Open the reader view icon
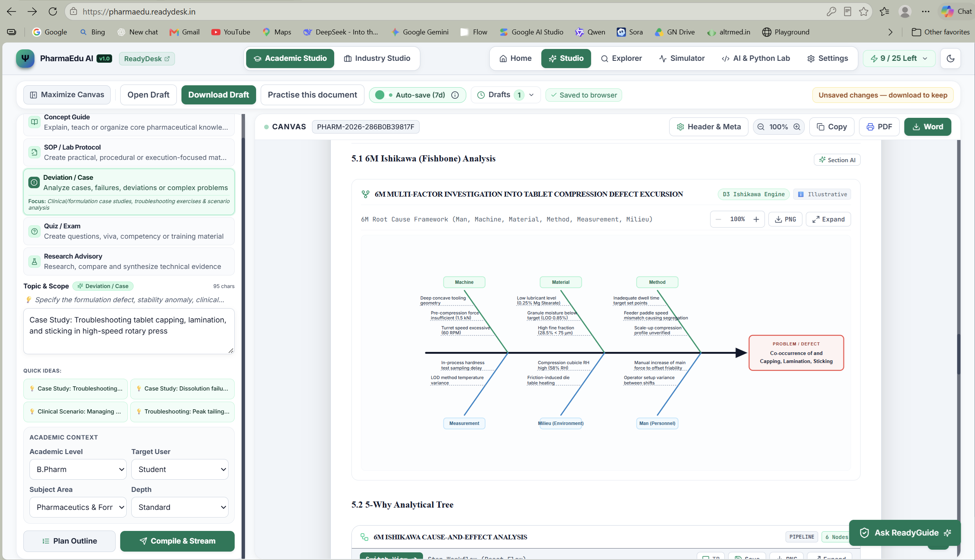 coord(847,11)
